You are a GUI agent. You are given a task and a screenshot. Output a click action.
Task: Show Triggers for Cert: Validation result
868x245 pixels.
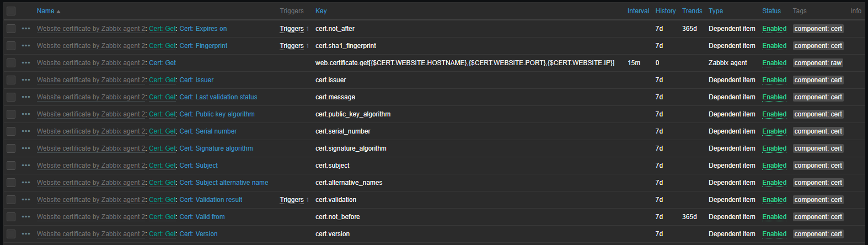pos(292,200)
